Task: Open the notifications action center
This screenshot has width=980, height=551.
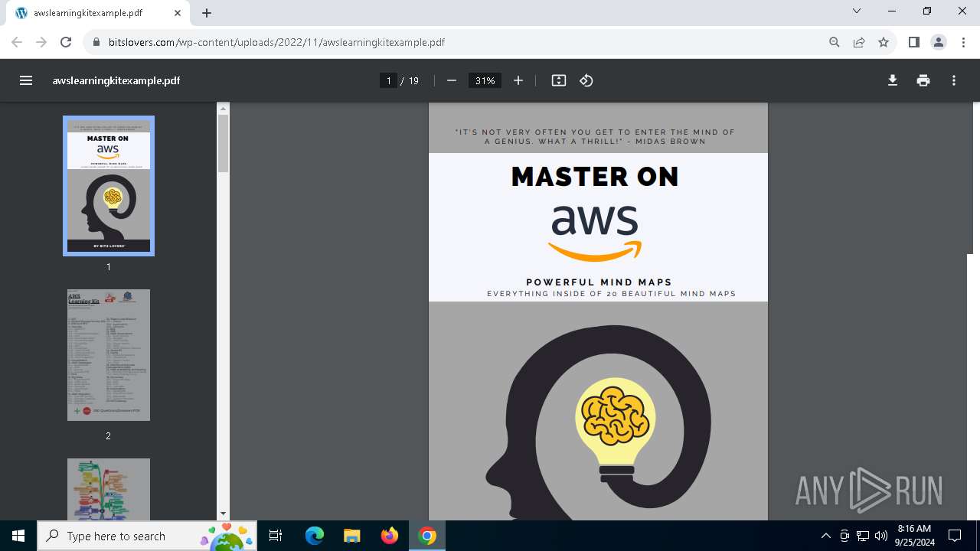Action: pyautogui.click(x=955, y=536)
